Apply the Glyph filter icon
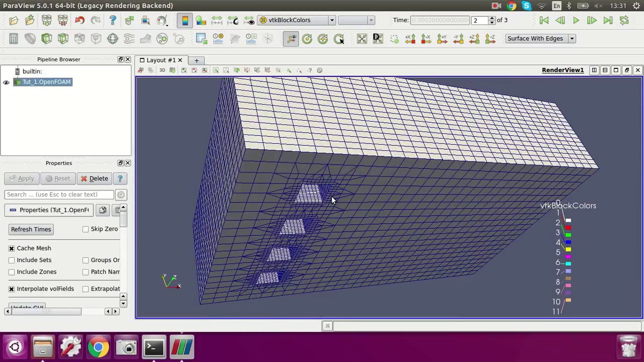 pos(113,39)
